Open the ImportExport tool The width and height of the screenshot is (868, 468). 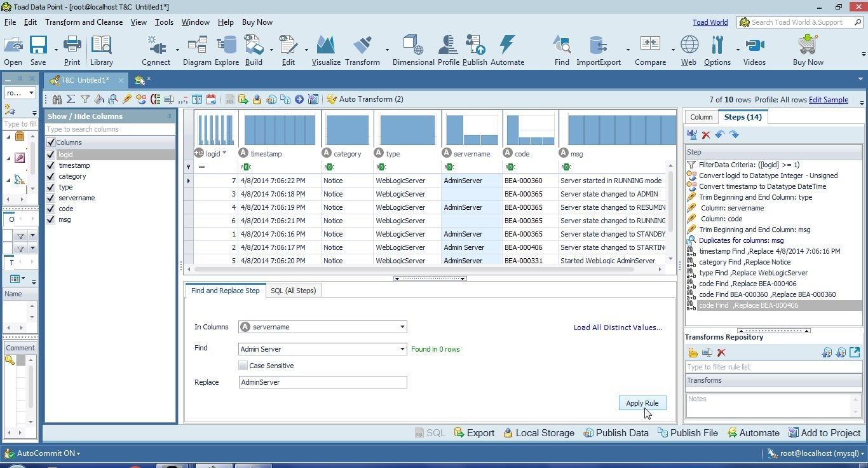click(x=598, y=51)
